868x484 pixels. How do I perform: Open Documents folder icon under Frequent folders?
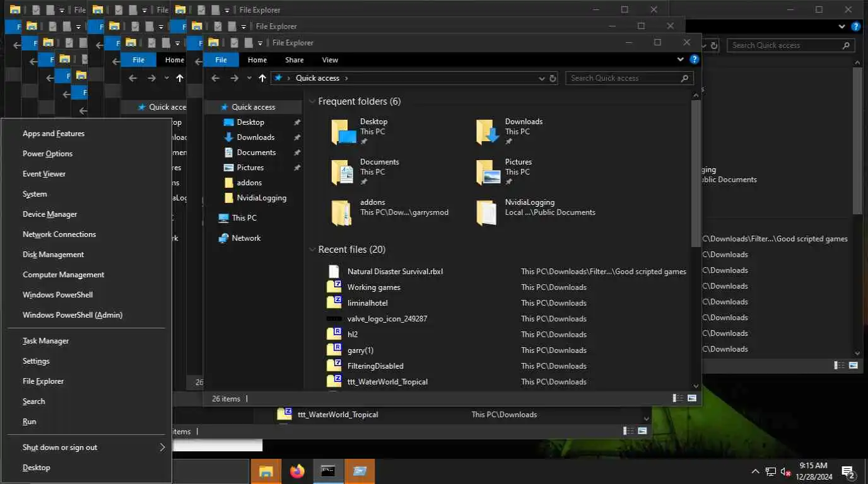[x=343, y=172]
